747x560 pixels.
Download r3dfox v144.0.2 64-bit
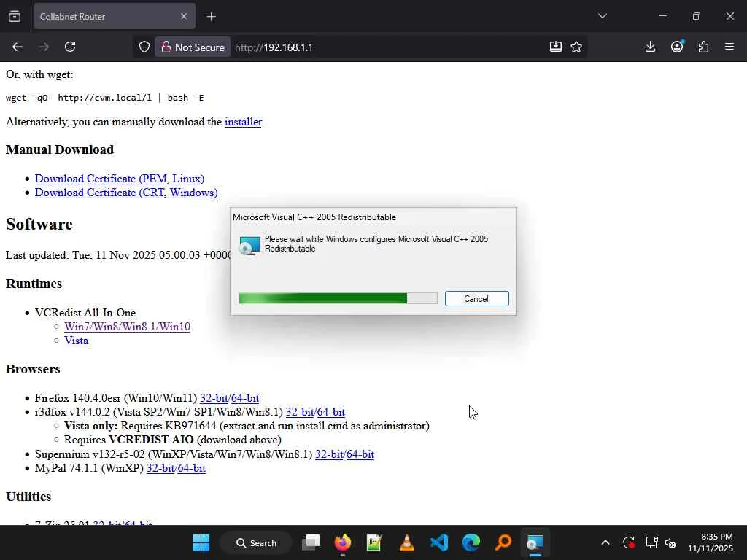(331, 412)
